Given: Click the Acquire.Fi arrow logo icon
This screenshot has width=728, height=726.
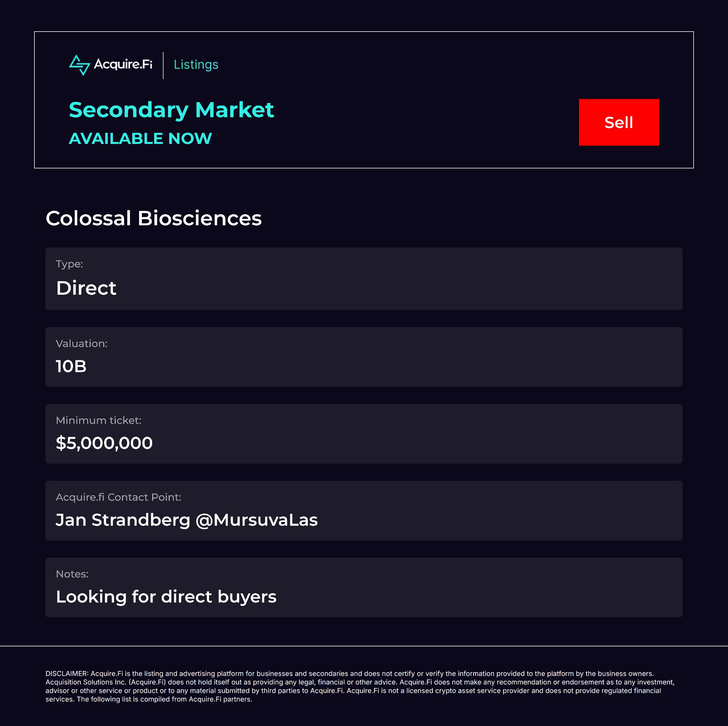Looking at the screenshot, I should pos(80,65).
